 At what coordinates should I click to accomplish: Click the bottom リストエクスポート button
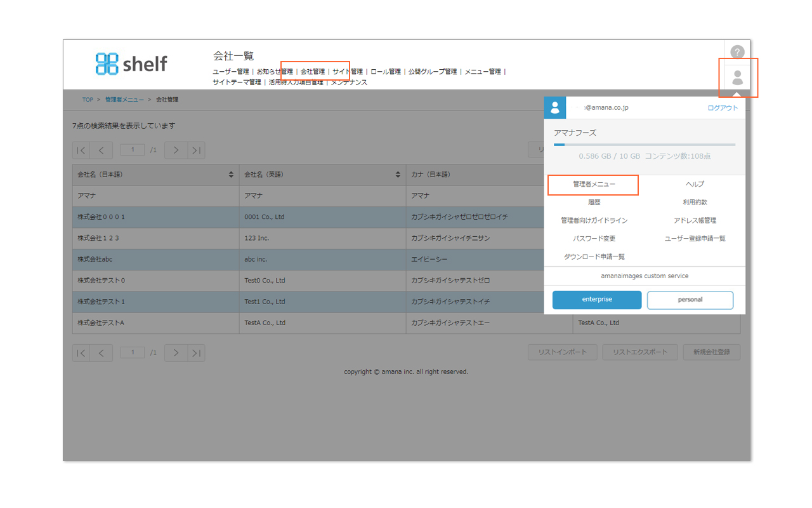tap(640, 352)
